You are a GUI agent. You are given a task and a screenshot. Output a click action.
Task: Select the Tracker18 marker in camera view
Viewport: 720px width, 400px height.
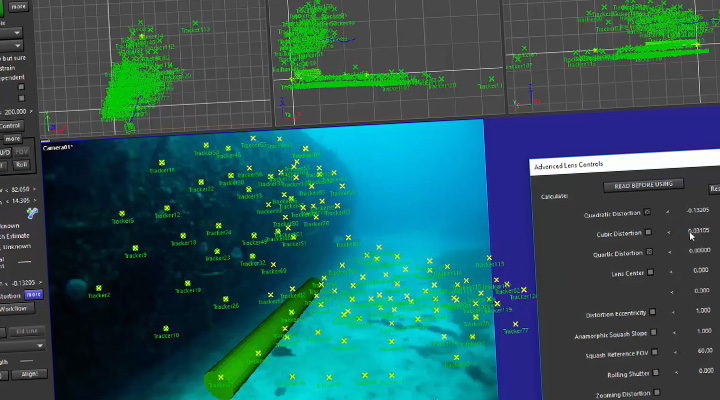coord(183,236)
